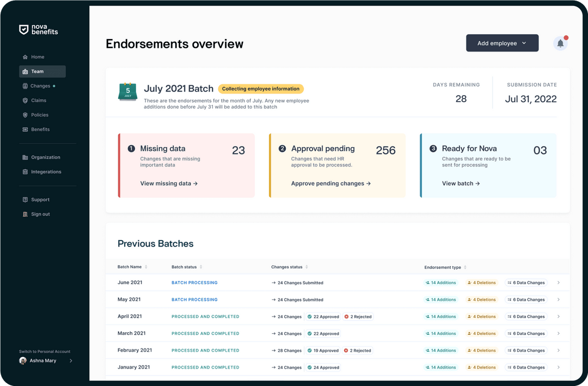Click the Integrations icon in sidebar
This screenshot has width=588, height=386.
tap(25, 172)
